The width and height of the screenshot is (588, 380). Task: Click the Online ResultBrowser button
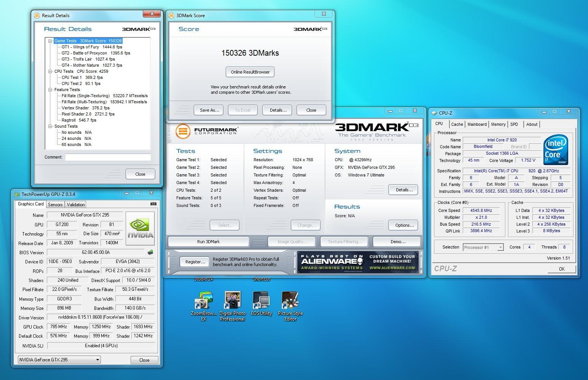coord(250,72)
